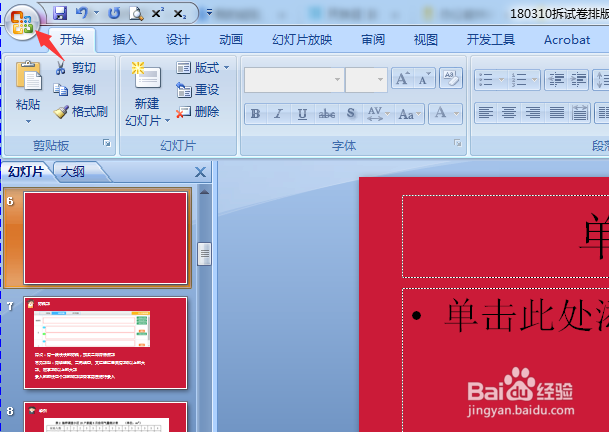Switch to the 动画 ribbon tab
Image resolution: width=609 pixels, height=432 pixels.
(x=231, y=40)
